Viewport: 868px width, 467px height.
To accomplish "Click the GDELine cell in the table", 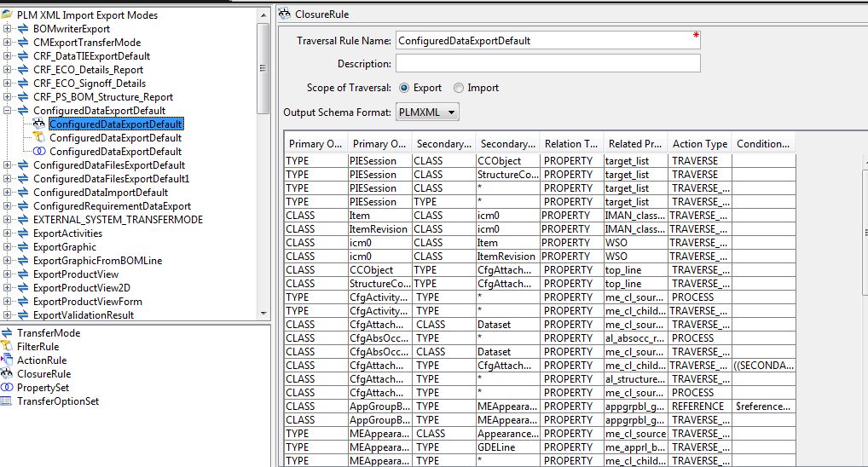I will point(507,447).
